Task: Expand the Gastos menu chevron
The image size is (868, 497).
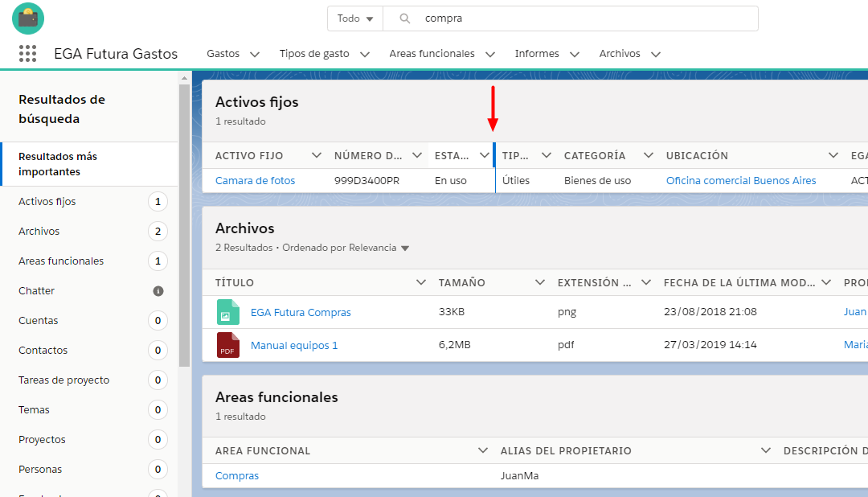Action: pyautogui.click(x=255, y=55)
